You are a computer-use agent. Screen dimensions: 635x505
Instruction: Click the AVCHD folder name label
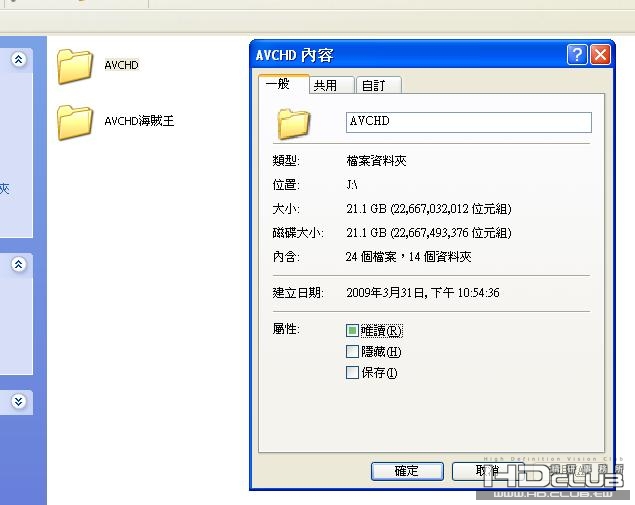click(121, 65)
